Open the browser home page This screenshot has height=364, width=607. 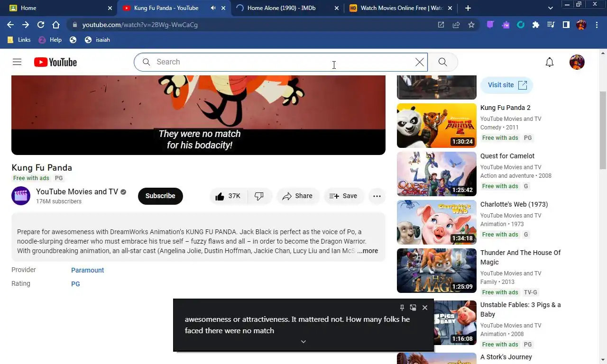(56, 25)
